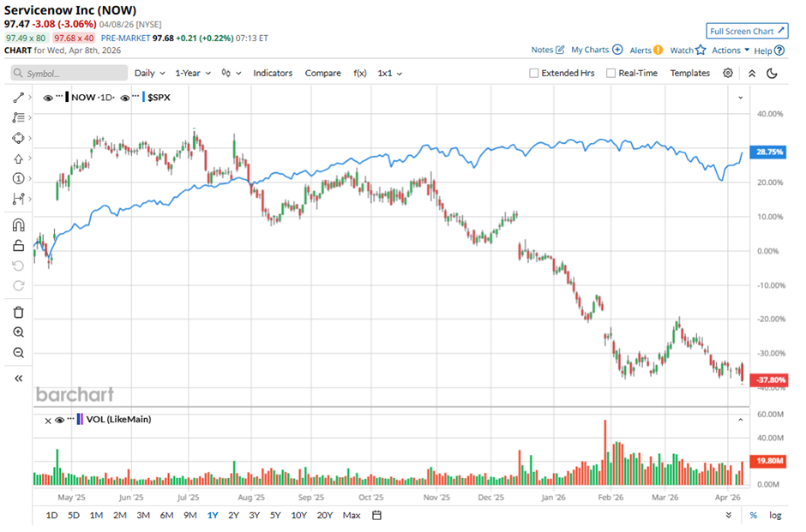This screenshot has height=532, width=806.
Task: Open Alerts warning icon
Action: coord(658,51)
